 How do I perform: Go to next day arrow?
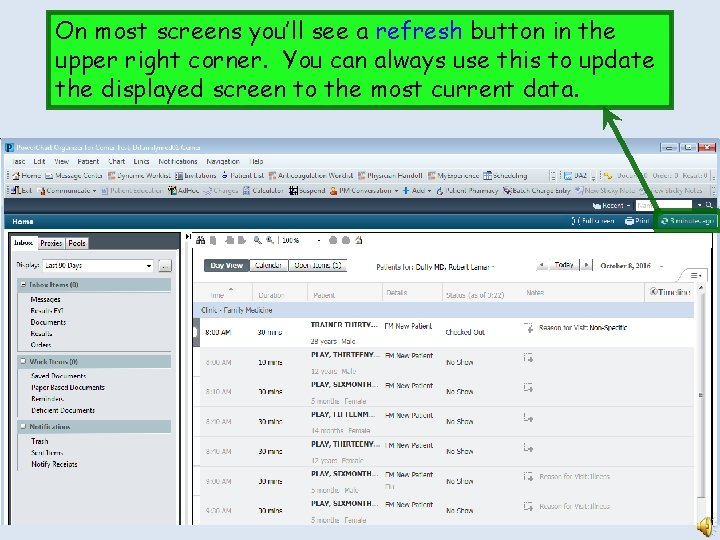click(x=586, y=265)
